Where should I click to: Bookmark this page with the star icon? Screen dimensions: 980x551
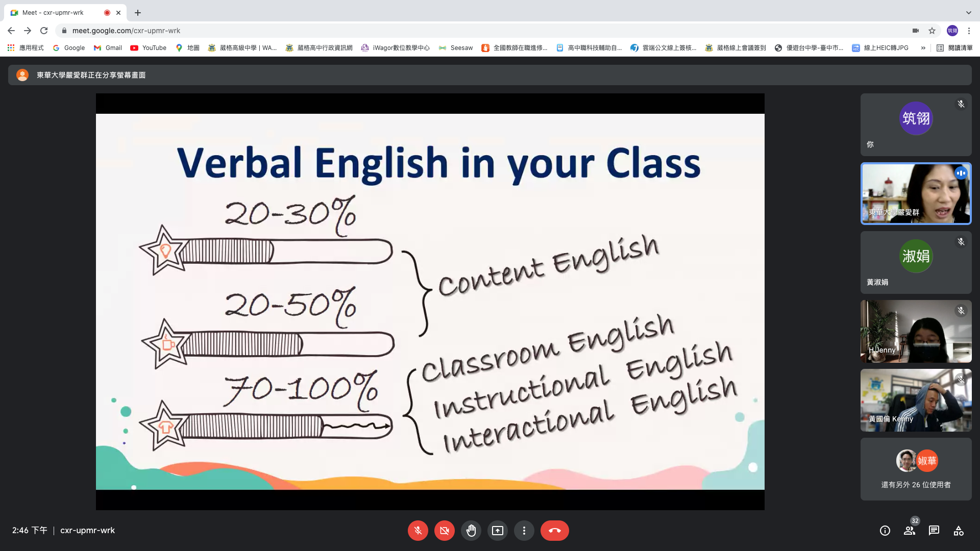click(x=932, y=31)
